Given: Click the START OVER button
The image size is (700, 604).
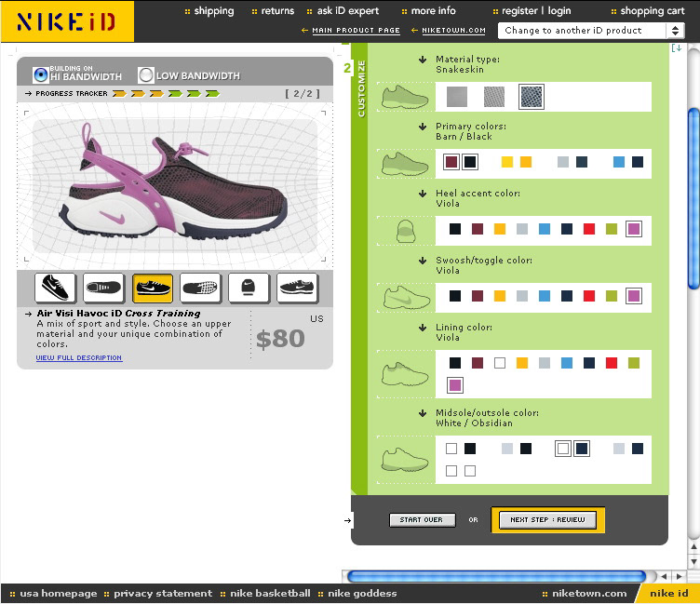Looking at the screenshot, I should 423,520.
